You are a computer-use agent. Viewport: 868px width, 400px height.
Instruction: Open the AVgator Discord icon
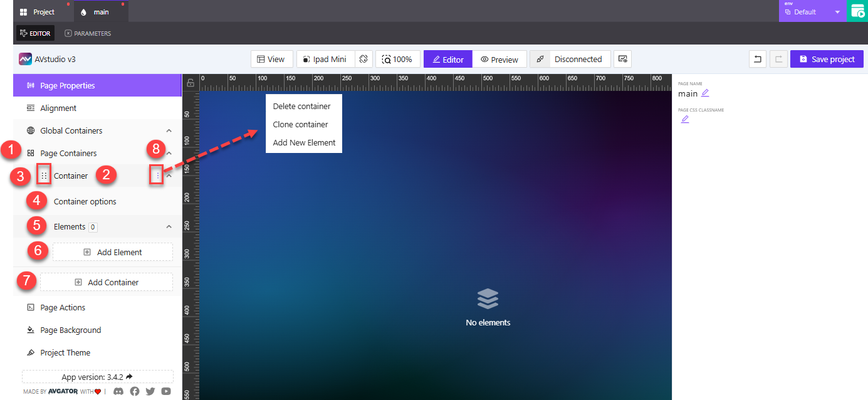118,391
